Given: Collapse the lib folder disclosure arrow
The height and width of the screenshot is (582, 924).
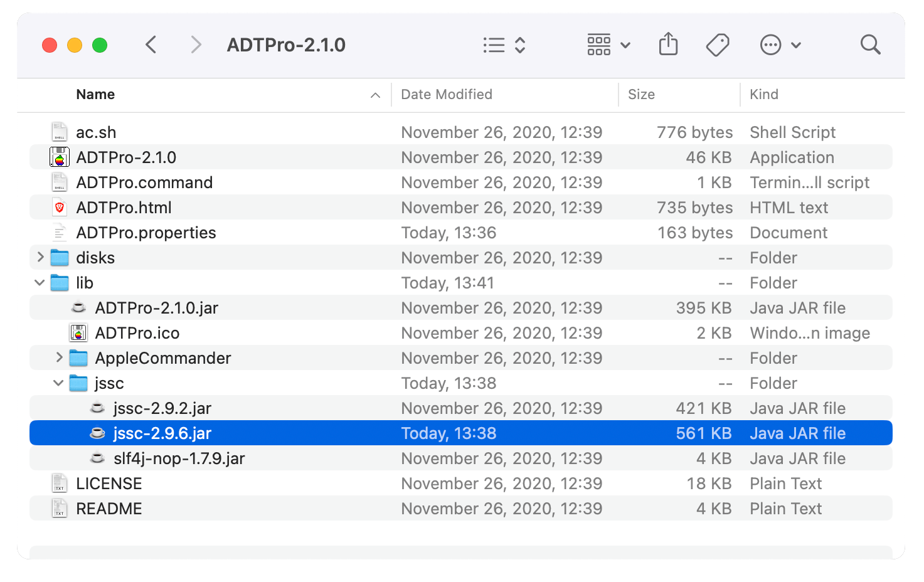Looking at the screenshot, I should coord(40,283).
